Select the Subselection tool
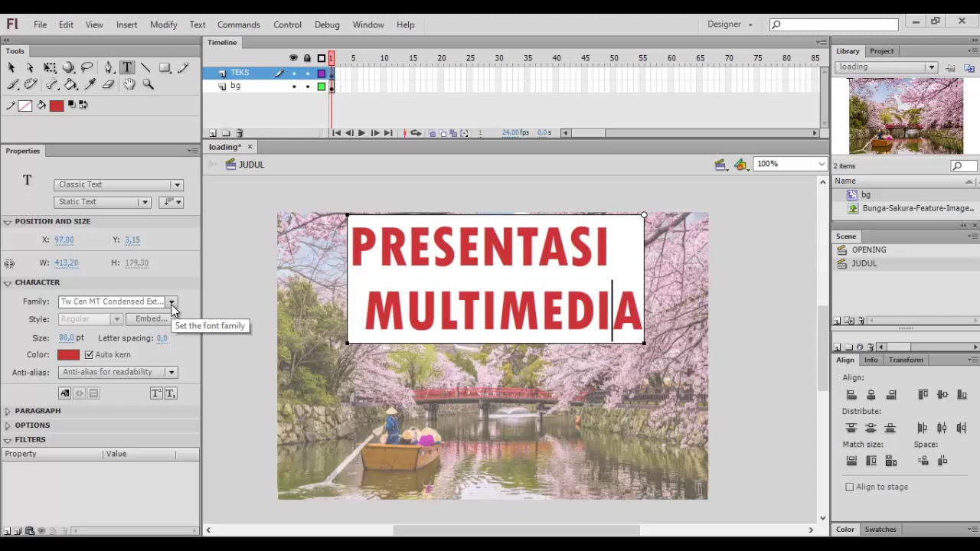980x551 pixels. pos(30,68)
